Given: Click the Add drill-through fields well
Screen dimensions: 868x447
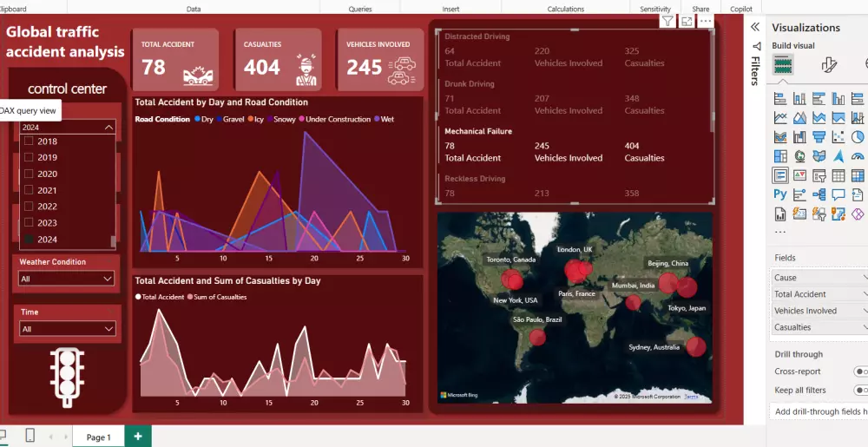Looking at the screenshot, I should click(819, 411).
